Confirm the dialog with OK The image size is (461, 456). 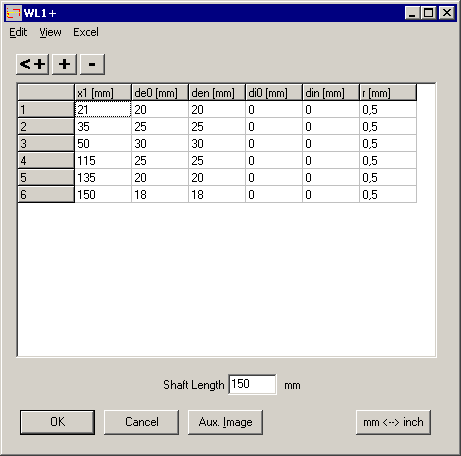pos(57,422)
